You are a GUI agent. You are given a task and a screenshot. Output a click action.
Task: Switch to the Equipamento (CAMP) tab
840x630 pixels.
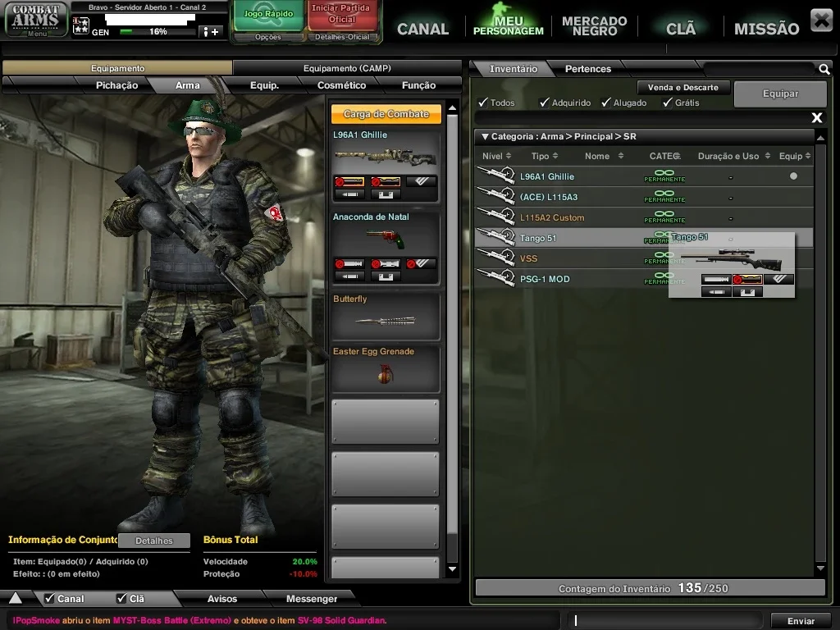[x=347, y=68]
